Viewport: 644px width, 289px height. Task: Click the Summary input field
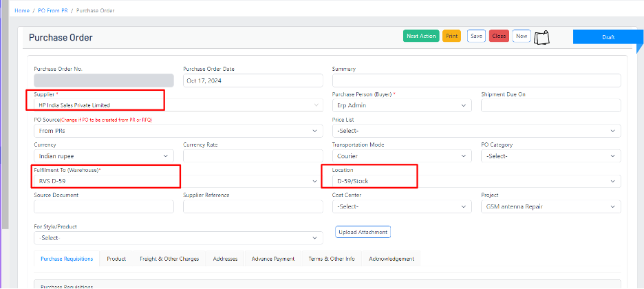tap(476, 81)
